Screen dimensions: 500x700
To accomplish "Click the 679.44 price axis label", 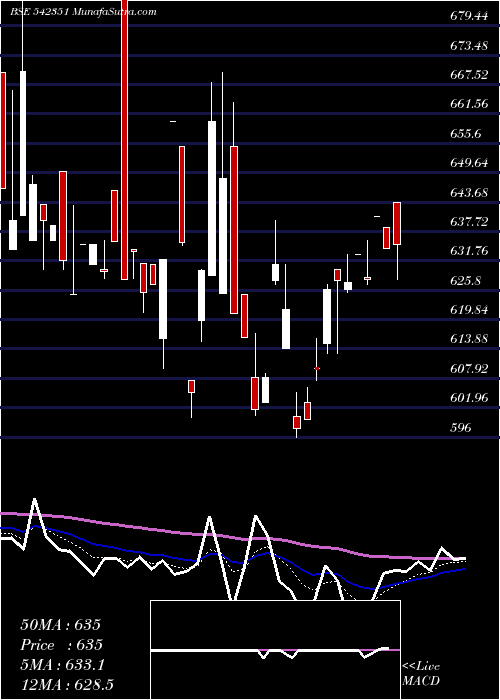I will click(469, 17).
